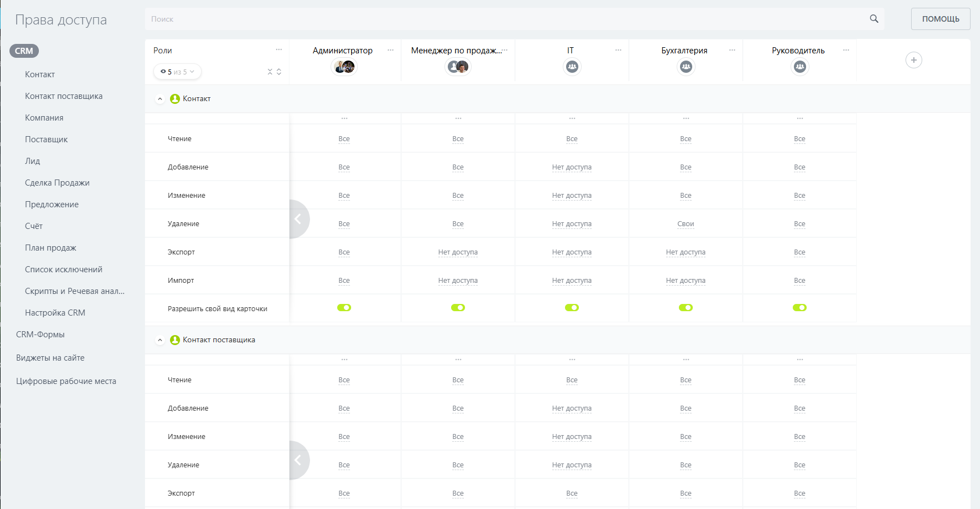
Task: Click Контакт поставщика section person icon
Action: 175,340
